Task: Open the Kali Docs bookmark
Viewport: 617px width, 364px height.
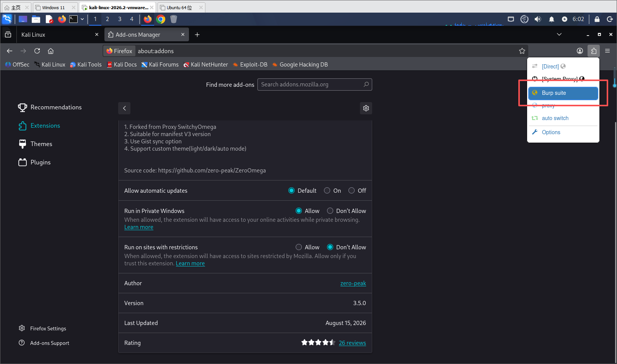Action: tap(122, 65)
